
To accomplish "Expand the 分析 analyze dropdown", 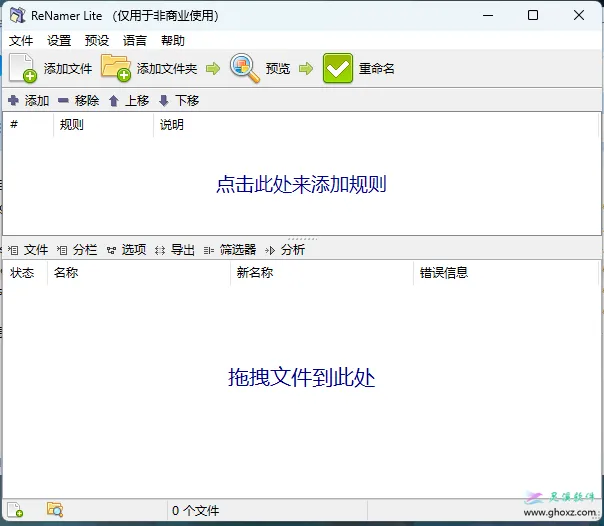I will pos(285,250).
